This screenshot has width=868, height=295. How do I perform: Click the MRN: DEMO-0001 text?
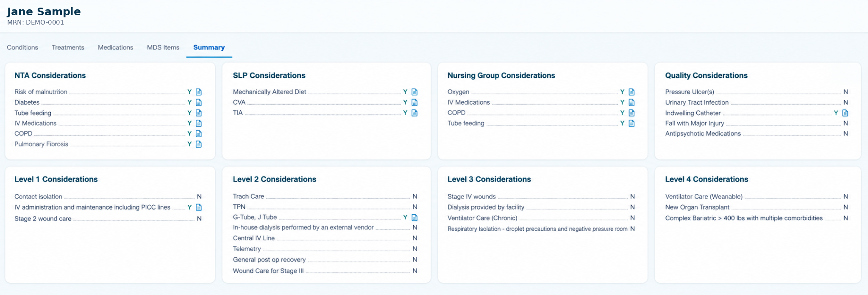point(36,22)
